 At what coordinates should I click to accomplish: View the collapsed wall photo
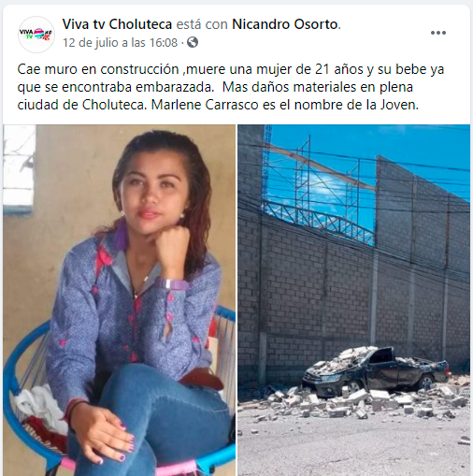(353, 300)
